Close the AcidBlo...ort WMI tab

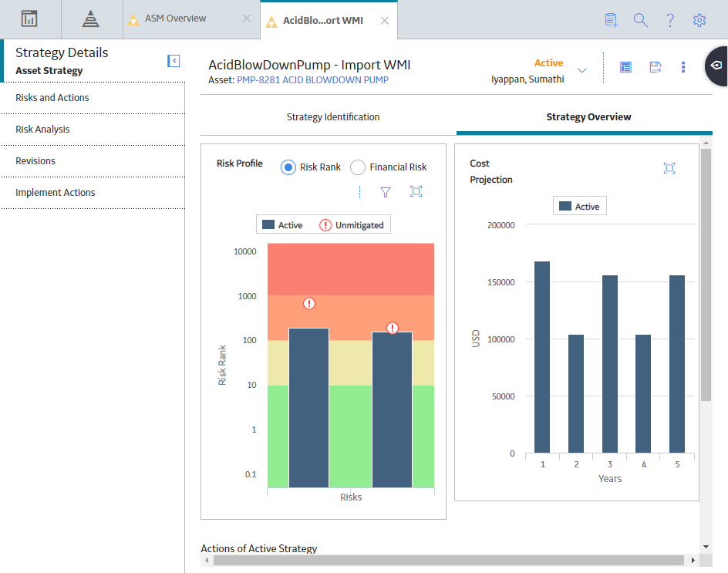384,20
